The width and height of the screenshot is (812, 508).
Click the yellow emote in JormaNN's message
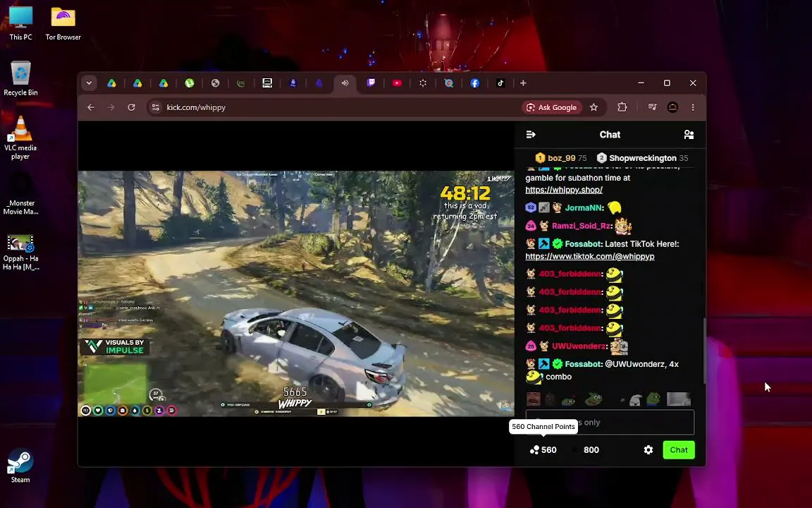tap(614, 207)
